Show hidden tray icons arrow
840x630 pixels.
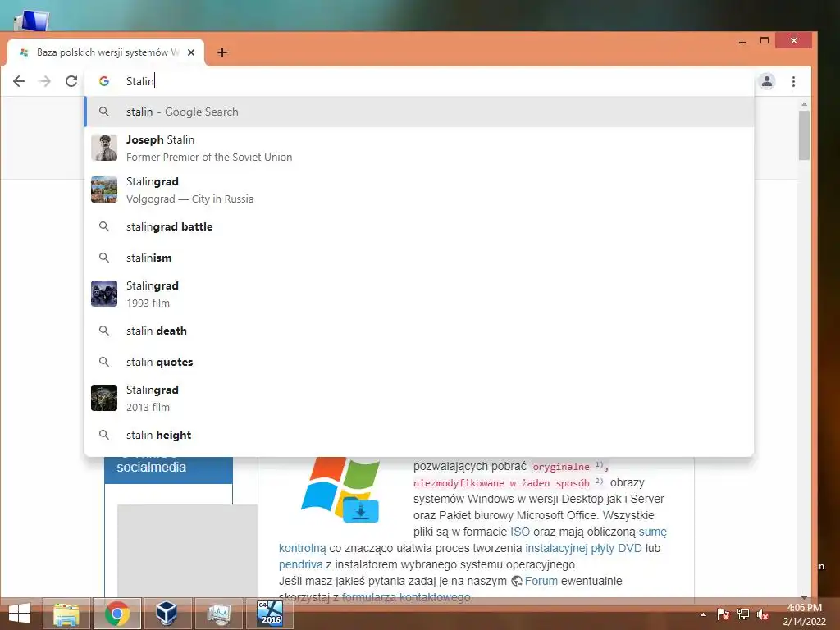click(x=703, y=614)
